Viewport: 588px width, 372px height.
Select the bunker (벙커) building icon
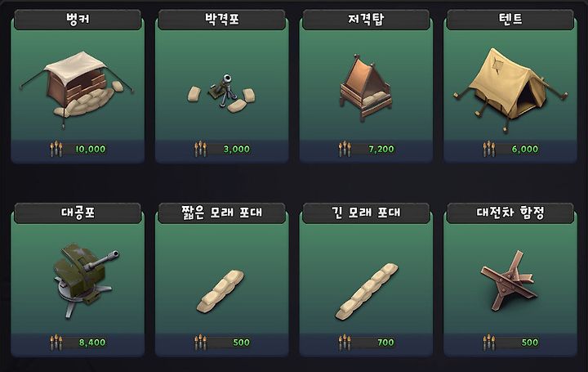click(x=78, y=87)
